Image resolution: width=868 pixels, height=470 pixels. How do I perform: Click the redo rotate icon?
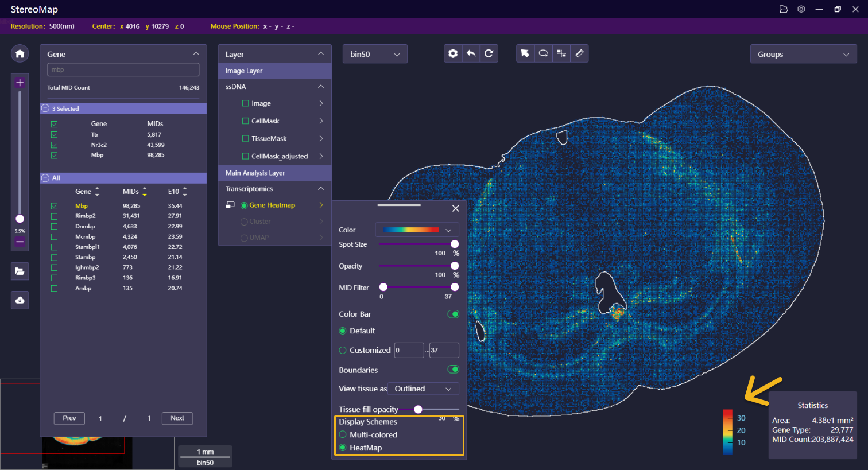(x=489, y=53)
